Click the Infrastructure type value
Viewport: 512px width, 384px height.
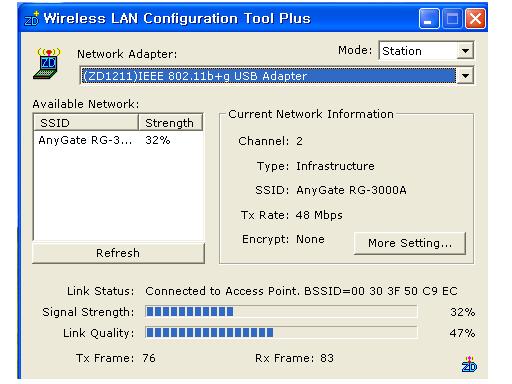(335, 166)
